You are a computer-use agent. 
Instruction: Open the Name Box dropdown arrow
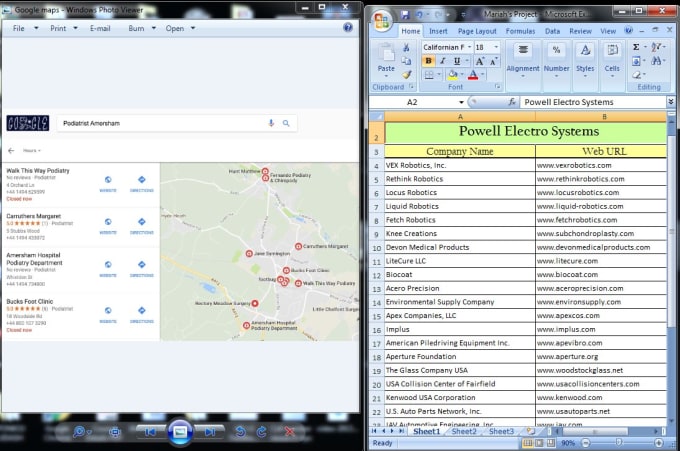[461, 102]
